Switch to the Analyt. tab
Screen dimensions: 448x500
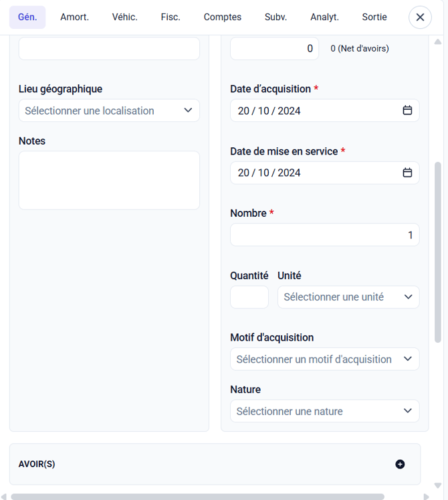tap(324, 17)
